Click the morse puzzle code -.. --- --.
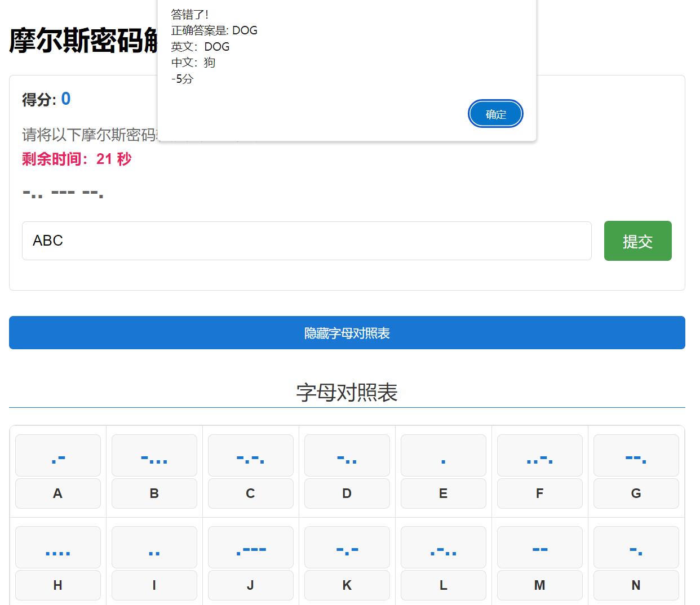 pyautogui.click(x=63, y=193)
